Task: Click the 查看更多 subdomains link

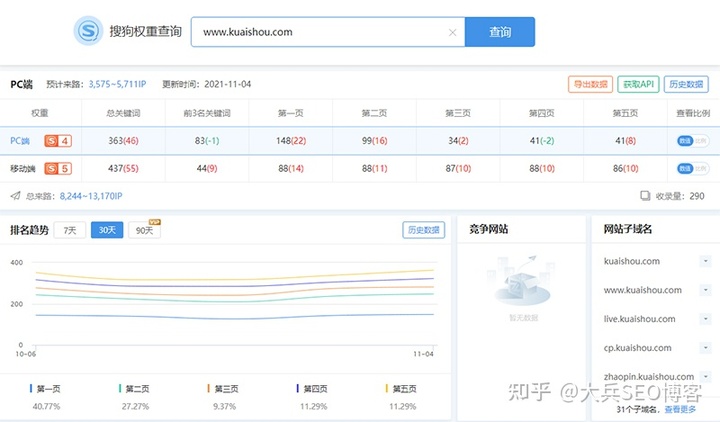Action: [x=680, y=409]
